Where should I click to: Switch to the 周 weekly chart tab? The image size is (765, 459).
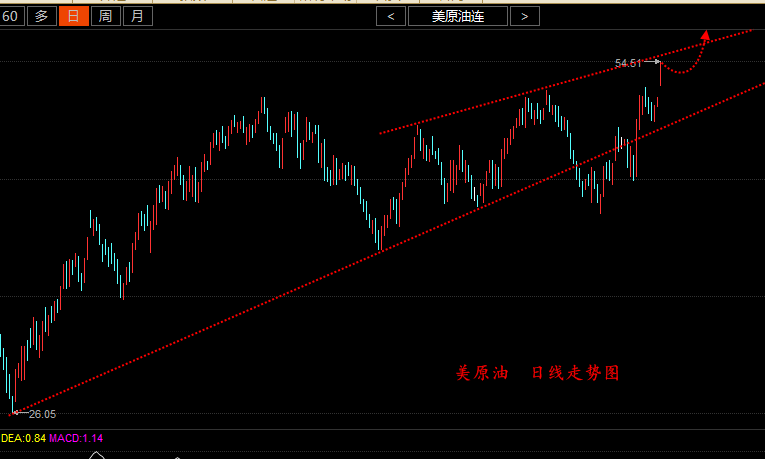[x=105, y=16]
